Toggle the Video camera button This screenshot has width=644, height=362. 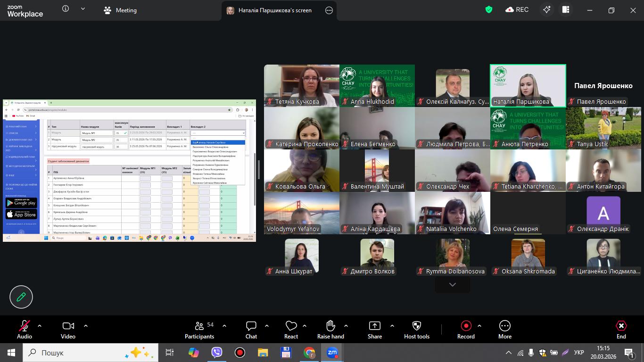(x=68, y=329)
